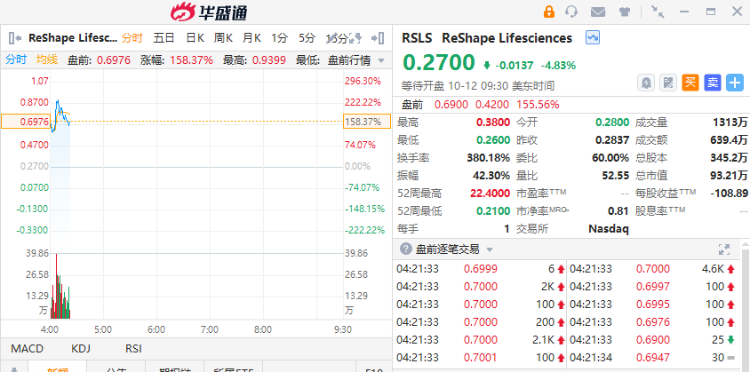750x372 pixels.
Task: Open the 盘前行情 dropdown arrow
Action: (381, 61)
